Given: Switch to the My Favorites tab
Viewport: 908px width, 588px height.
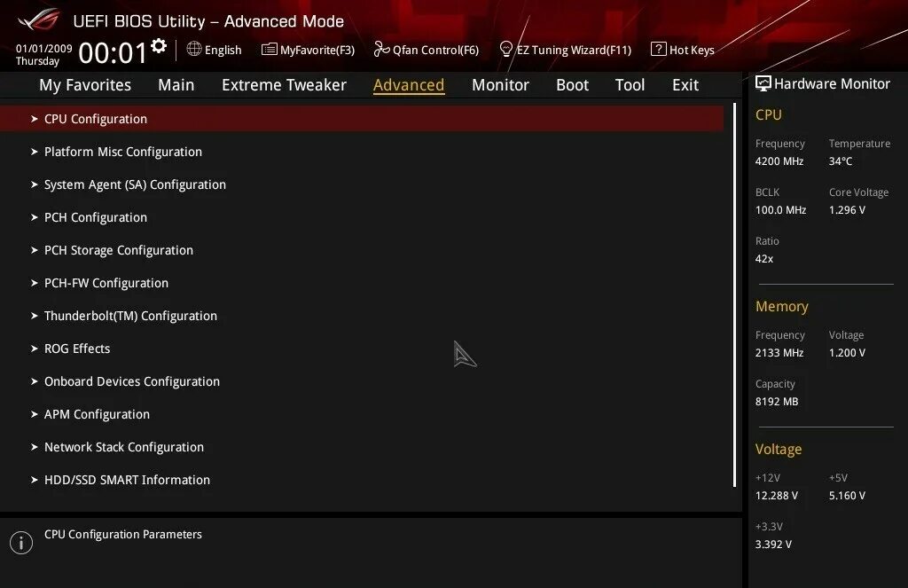Looking at the screenshot, I should (x=85, y=85).
